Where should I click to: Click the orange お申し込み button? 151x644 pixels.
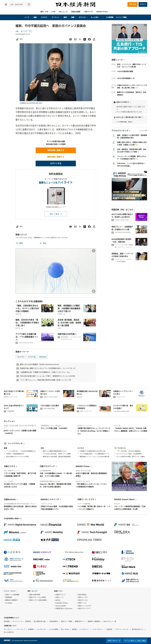click(x=132, y=4)
